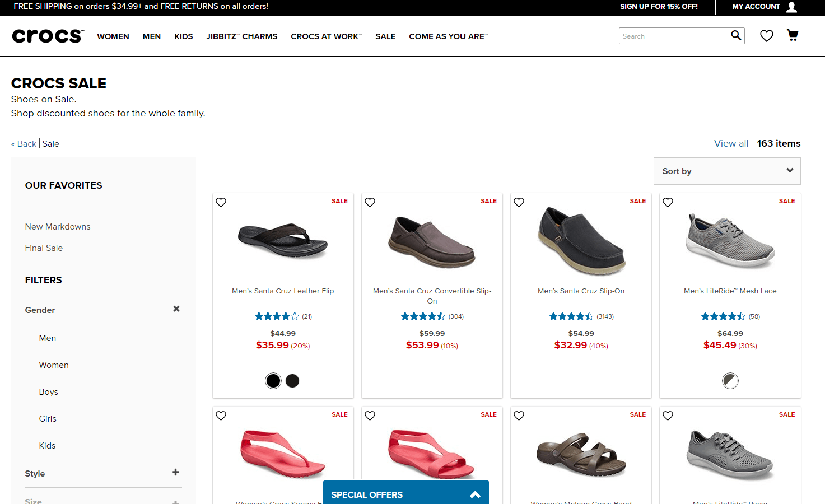Screen dimensions: 825x504
Task: Favorite the Santa Cruz Convertible Slip-On
Action: click(370, 202)
